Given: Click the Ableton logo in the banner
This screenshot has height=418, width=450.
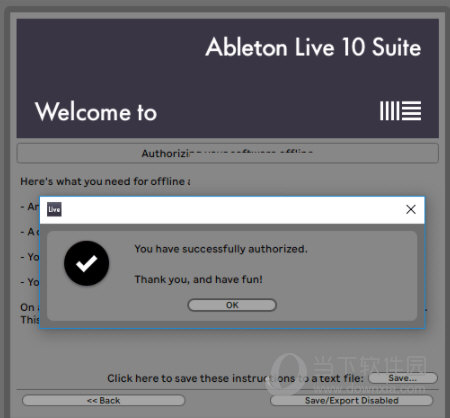Looking at the screenshot, I should (400, 111).
